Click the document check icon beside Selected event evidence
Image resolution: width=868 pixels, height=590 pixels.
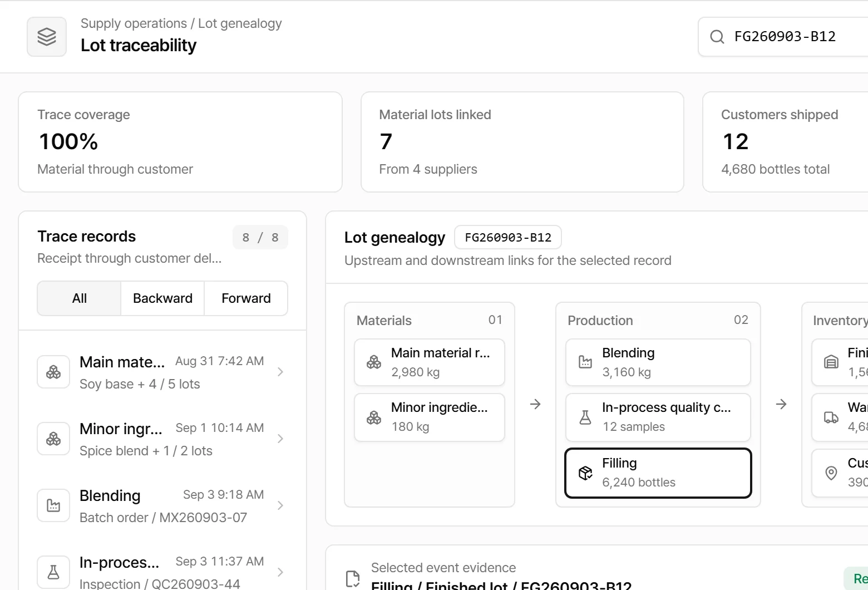(x=353, y=579)
